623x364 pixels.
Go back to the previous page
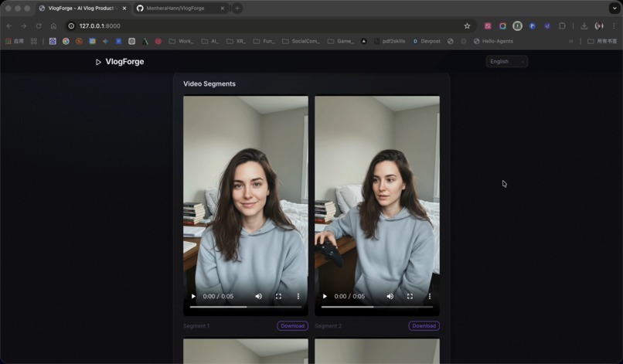[x=9, y=26]
